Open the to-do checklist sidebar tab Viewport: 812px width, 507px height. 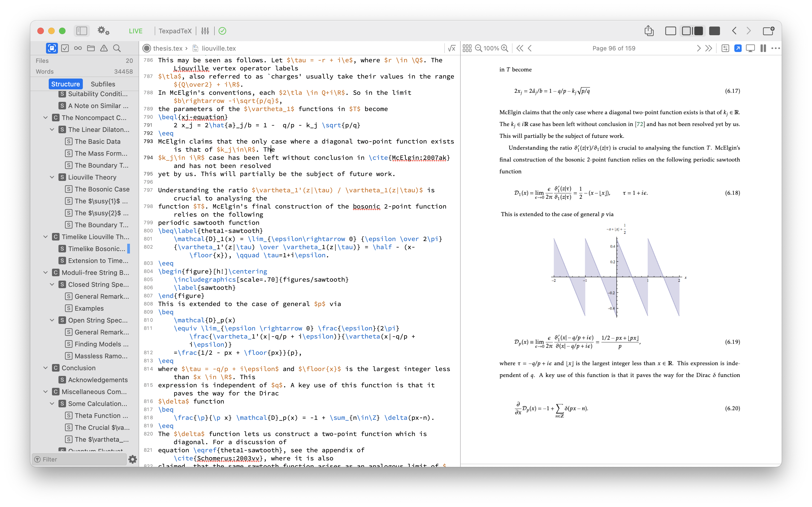tap(65, 48)
